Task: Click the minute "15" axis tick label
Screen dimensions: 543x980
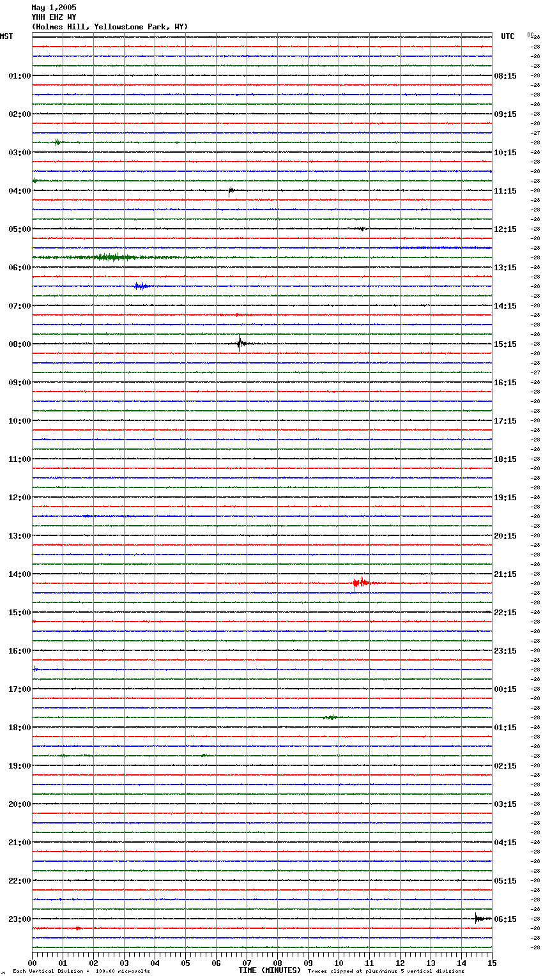Action: pyautogui.click(x=492, y=963)
